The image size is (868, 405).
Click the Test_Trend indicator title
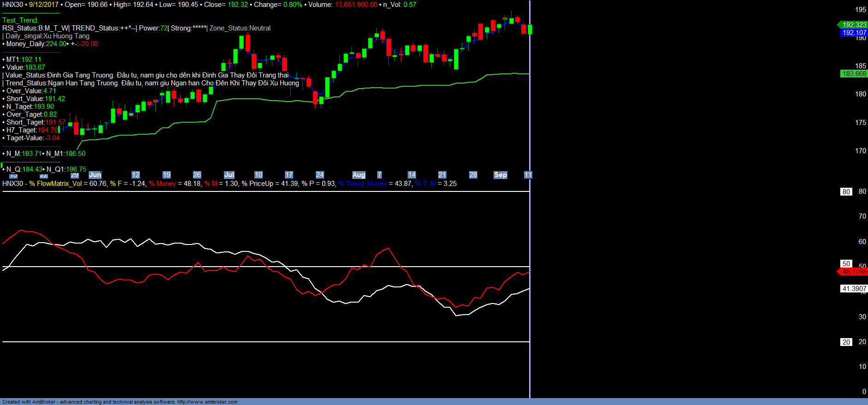coord(20,20)
